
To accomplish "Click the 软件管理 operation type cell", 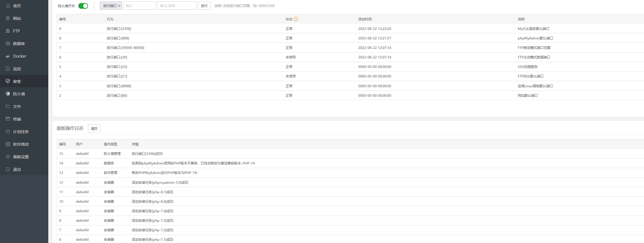I will pos(111,173).
